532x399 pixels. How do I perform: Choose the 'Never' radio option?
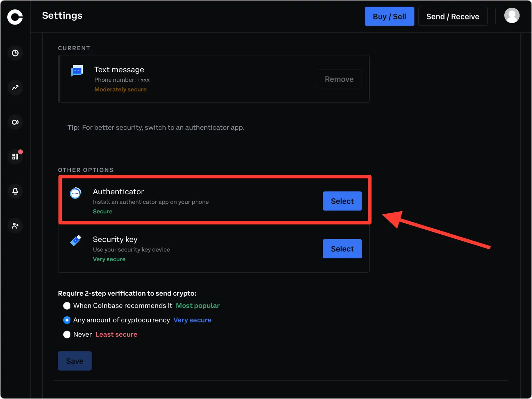pyautogui.click(x=67, y=335)
